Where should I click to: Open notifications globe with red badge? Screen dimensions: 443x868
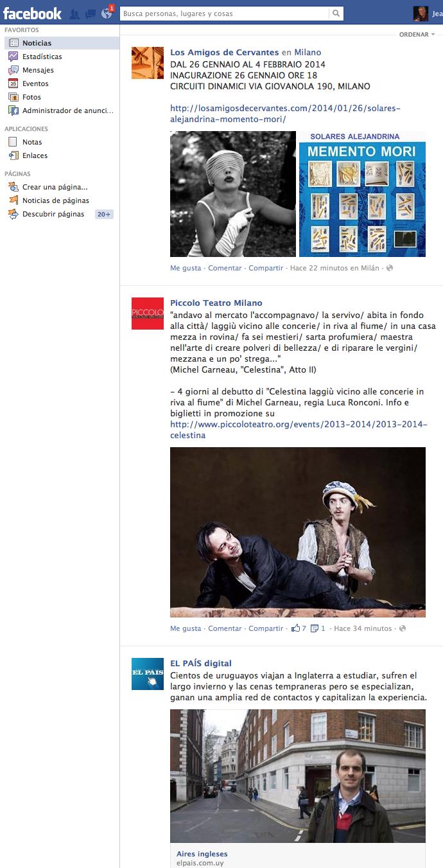pos(107,13)
